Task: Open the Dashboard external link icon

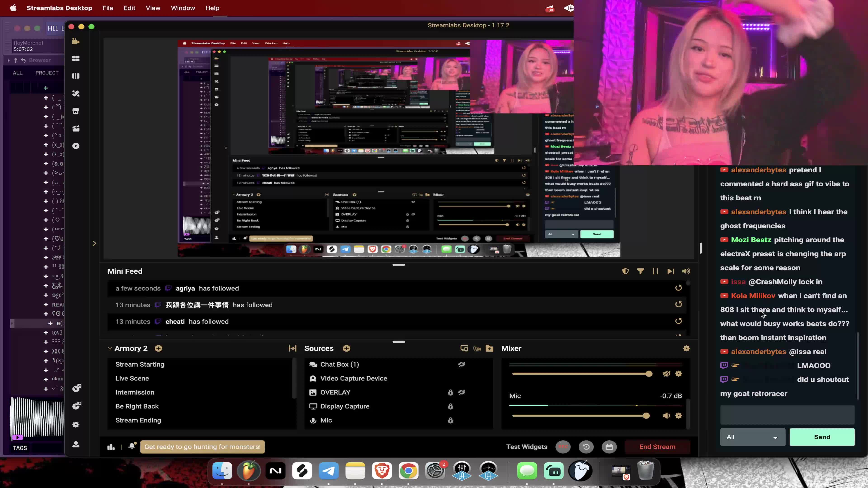Action: click(x=77, y=388)
